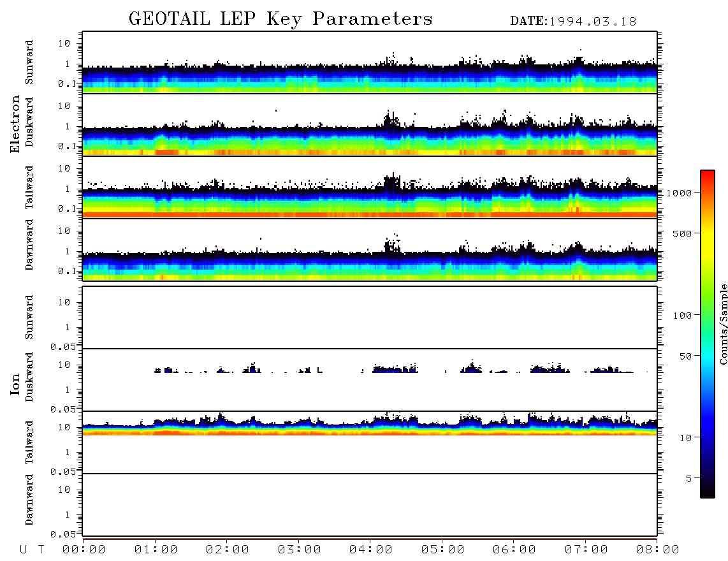Click the rainbow Counts/Sample color scale bar
The image size is (728, 561).
(x=708, y=334)
